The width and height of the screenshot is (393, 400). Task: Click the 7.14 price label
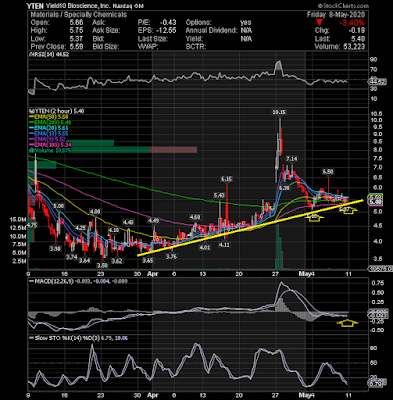(292, 159)
